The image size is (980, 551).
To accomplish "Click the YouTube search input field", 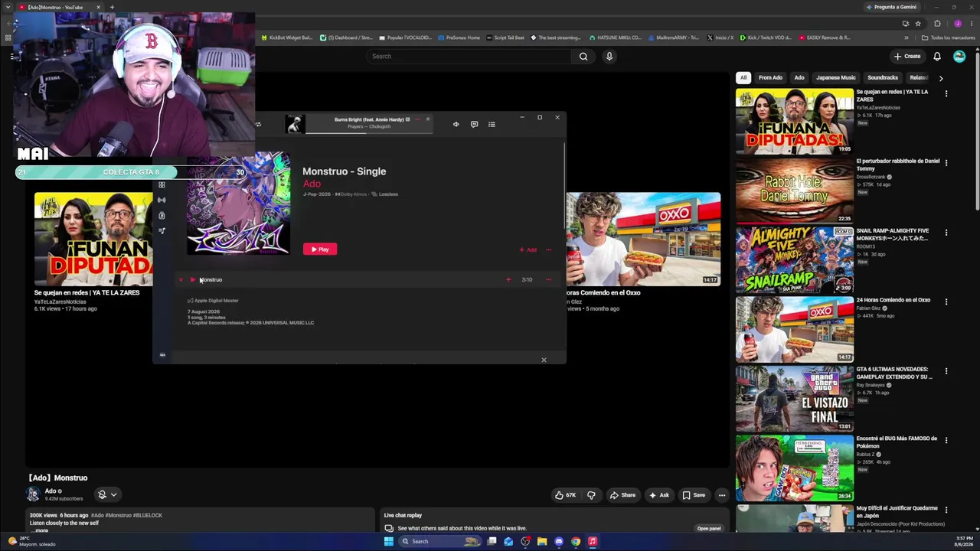I will [x=467, y=56].
